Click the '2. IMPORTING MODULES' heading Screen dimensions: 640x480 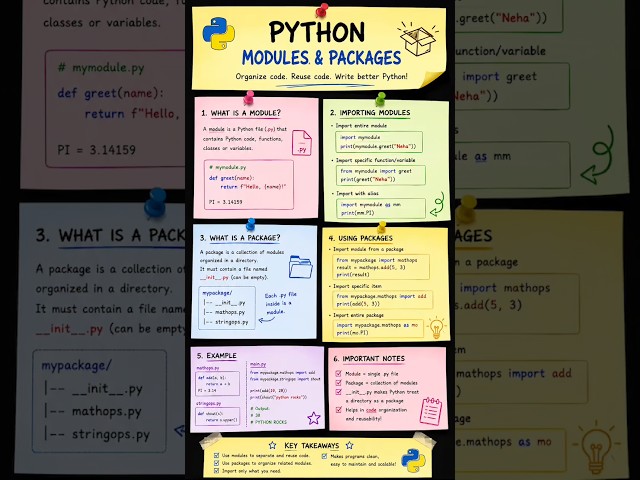[x=370, y=113]
